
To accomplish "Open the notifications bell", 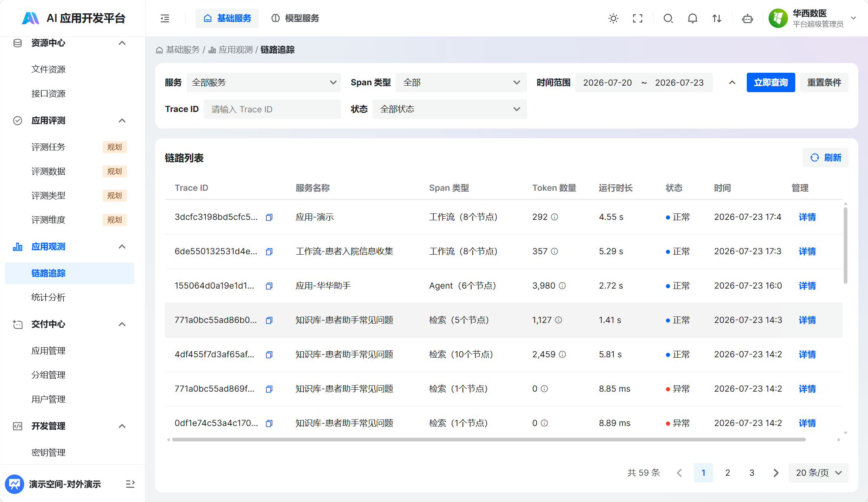I will coord(693,18).
